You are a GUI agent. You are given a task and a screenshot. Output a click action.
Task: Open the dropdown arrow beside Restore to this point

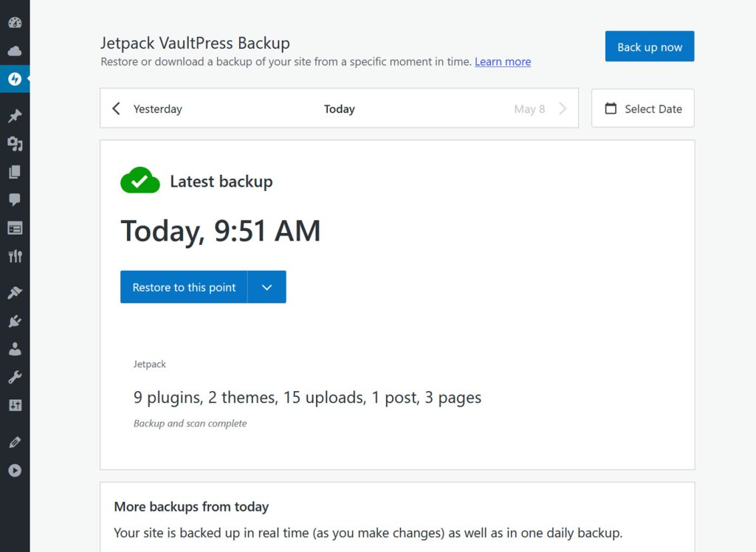[x=267, y=287]
